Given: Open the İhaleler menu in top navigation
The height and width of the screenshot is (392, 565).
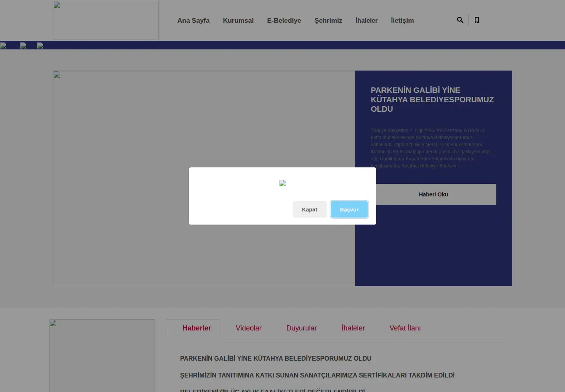Looking at the screenshot, I should [366, 20].
